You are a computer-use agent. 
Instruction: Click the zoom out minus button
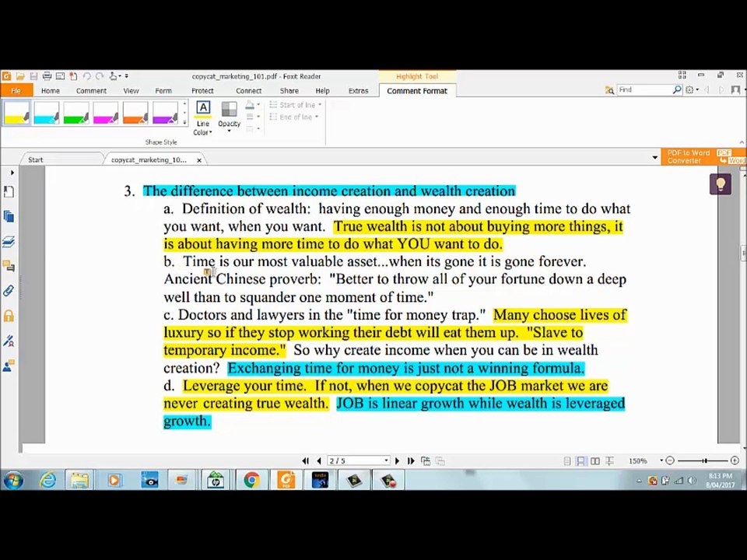[670, 460]
